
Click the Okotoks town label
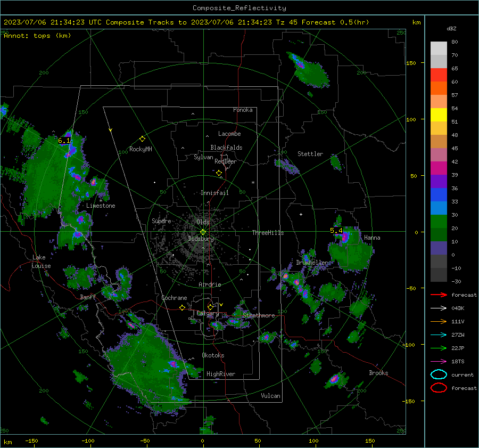tap(213, 355)
